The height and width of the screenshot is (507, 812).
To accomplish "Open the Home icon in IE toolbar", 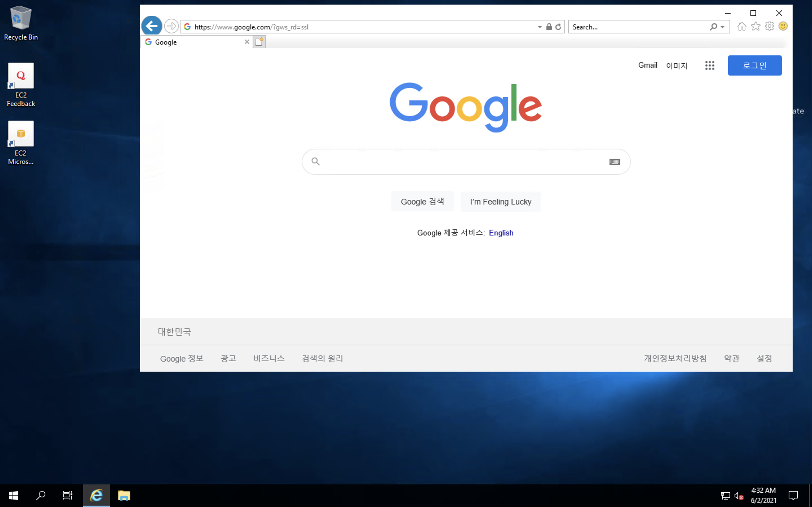I will (742, 26).
